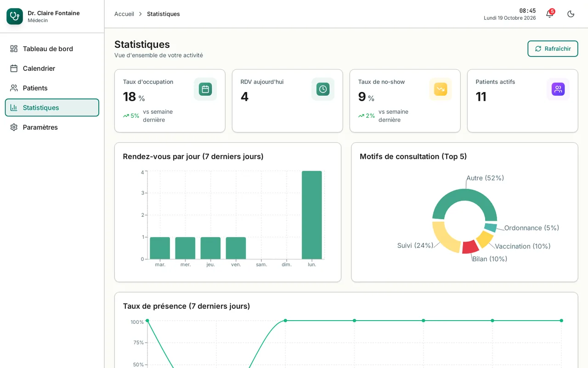Click the lun. bar in the chart
Screen dimensions: 588x368
(x=312, y=215)
